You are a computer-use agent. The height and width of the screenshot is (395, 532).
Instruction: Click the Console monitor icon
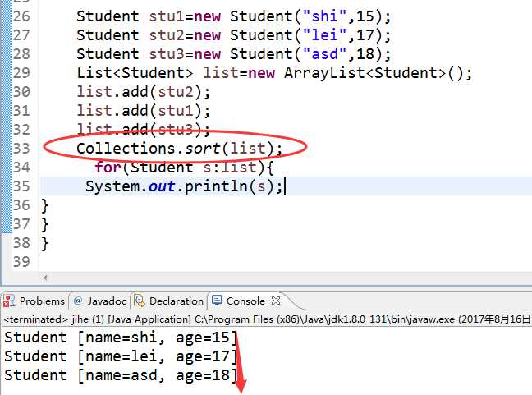click(217, 301)
